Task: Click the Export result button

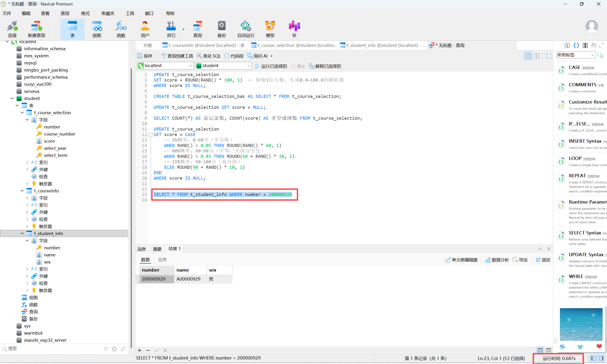Action: [520, 260]
